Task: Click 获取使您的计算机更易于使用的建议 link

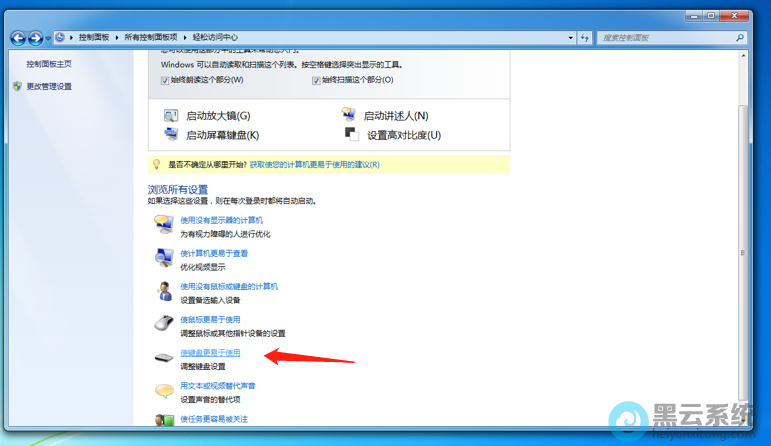Action: (x=314, y=164)
